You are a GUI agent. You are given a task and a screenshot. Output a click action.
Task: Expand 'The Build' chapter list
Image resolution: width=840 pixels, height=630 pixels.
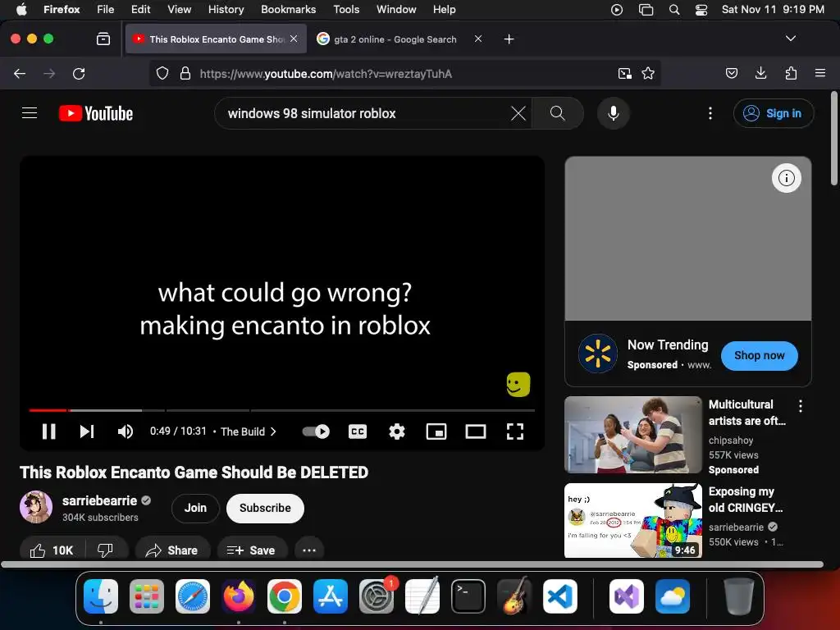(249, 431)
